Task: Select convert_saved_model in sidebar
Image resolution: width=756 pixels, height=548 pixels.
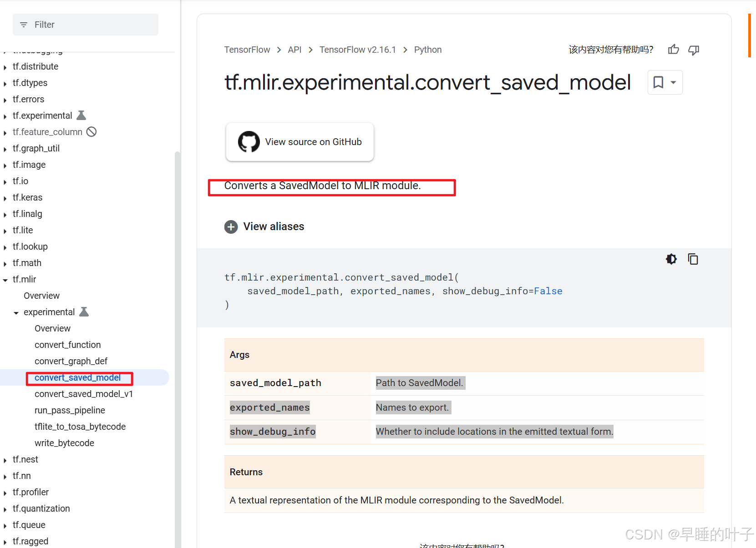Action: coord(77,377)
